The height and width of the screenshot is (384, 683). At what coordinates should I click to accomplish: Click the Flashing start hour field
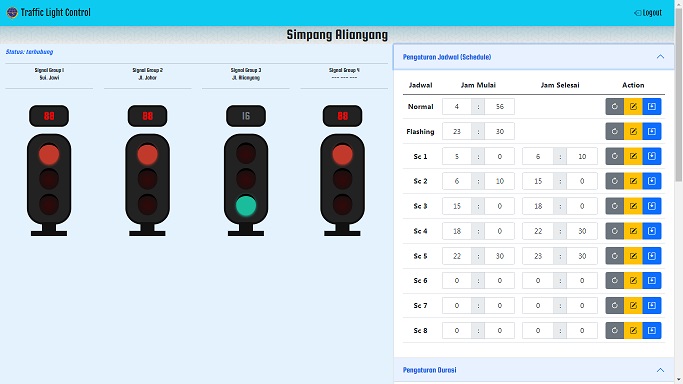click(x=456, y=131)
